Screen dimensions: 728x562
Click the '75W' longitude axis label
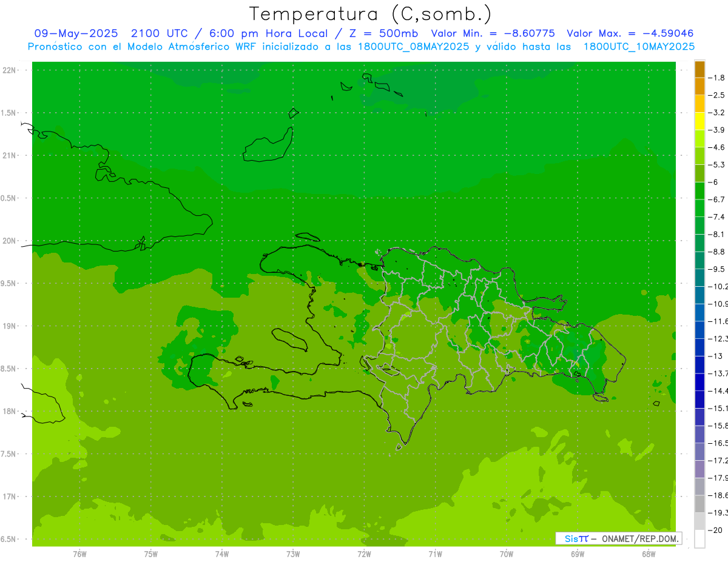pyautogui.click(x=151, y=554)
